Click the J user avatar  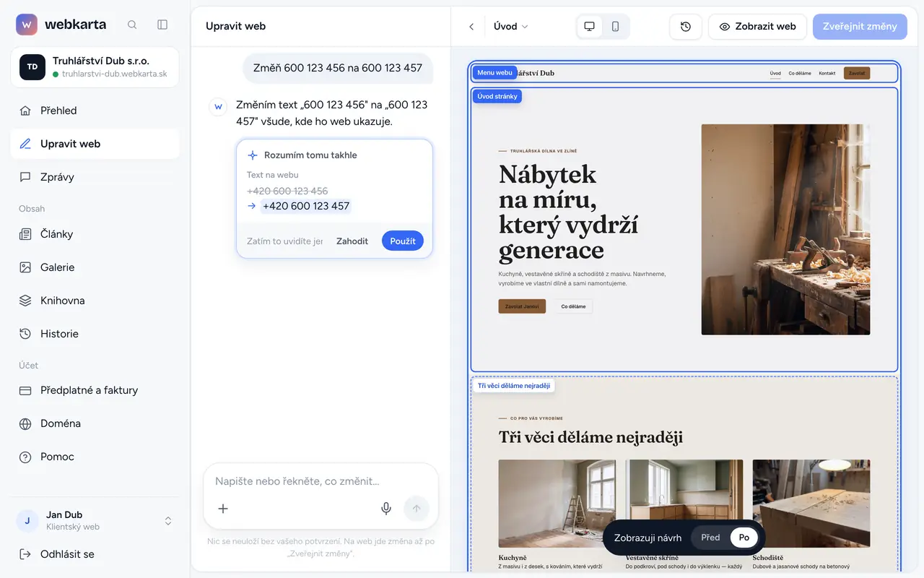[x=27, y=520]
